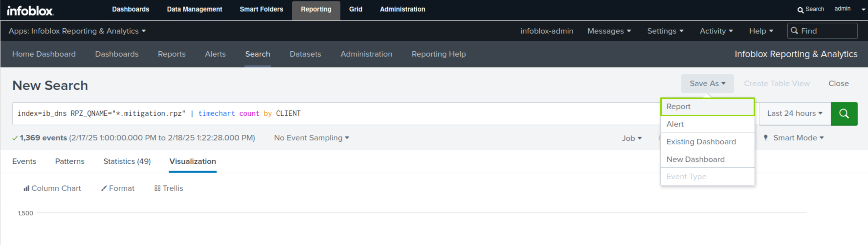This screenshot has width=868, height=245.
Task: Click into the search query input field
Action: coord(337,114)
